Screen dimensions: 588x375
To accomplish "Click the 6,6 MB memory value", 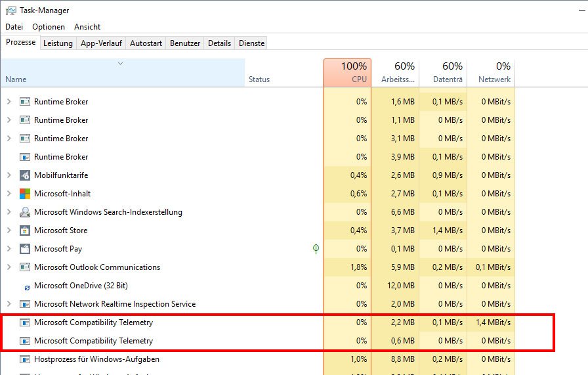I will pos(403,212).
